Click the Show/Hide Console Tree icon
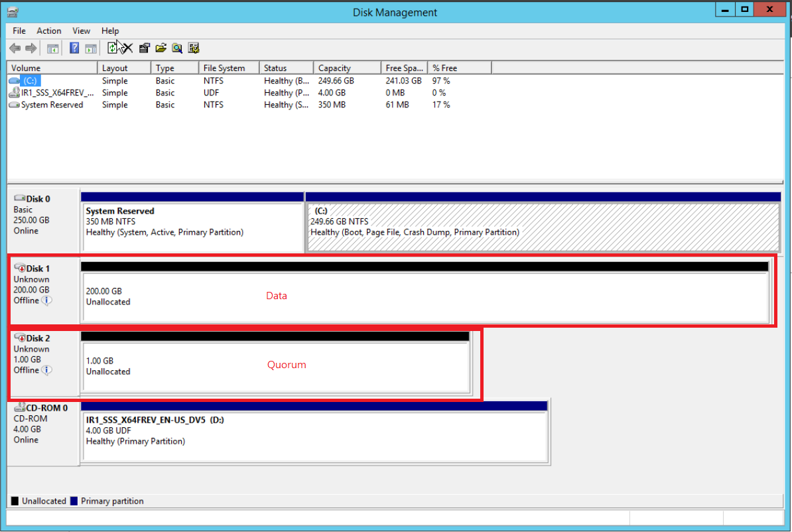The image size is (792, 532). [x=53, y=48]
